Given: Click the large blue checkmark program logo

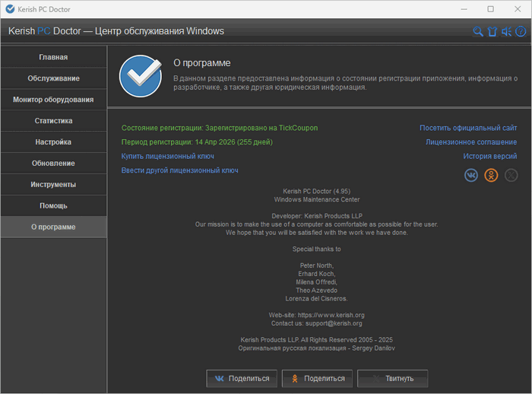Looking at the screenshot, I should 141,76.
